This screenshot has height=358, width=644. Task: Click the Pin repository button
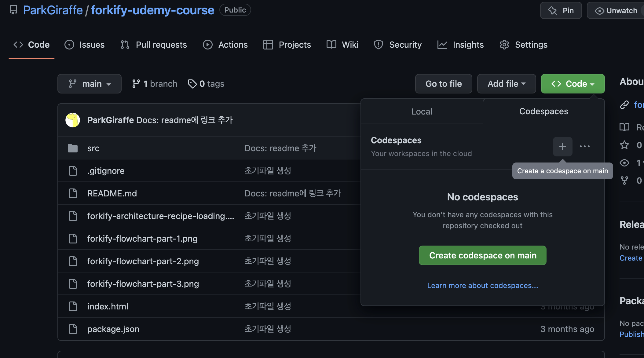[x=561, y=10]
